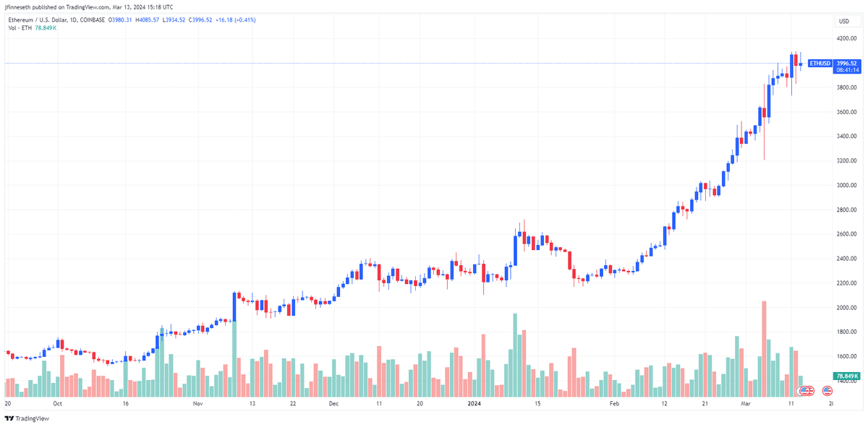Click the 4200.00 level on price scale
This screenshot has height=427, width=868.
pyautogui.click(x=847, y=39)
